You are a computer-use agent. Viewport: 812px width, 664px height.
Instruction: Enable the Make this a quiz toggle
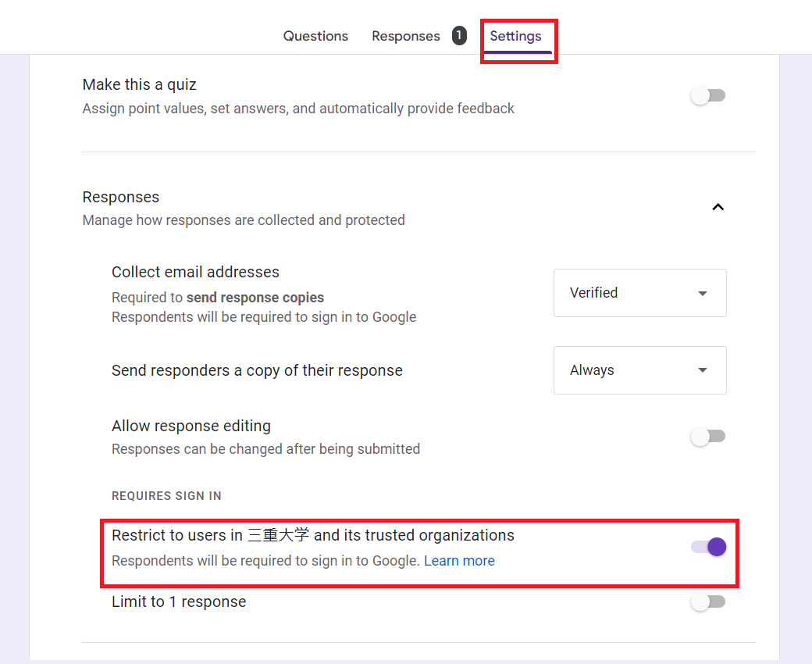click(x=708, y=96)
